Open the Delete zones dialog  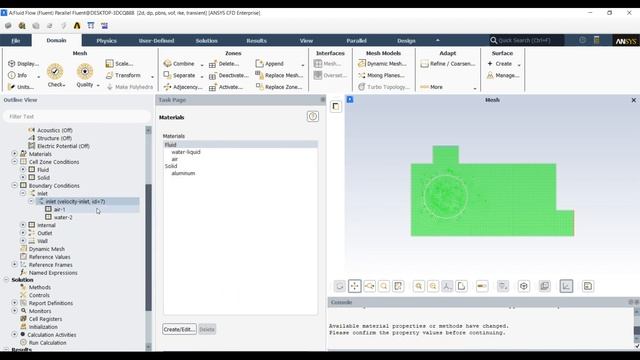(224, 64)
